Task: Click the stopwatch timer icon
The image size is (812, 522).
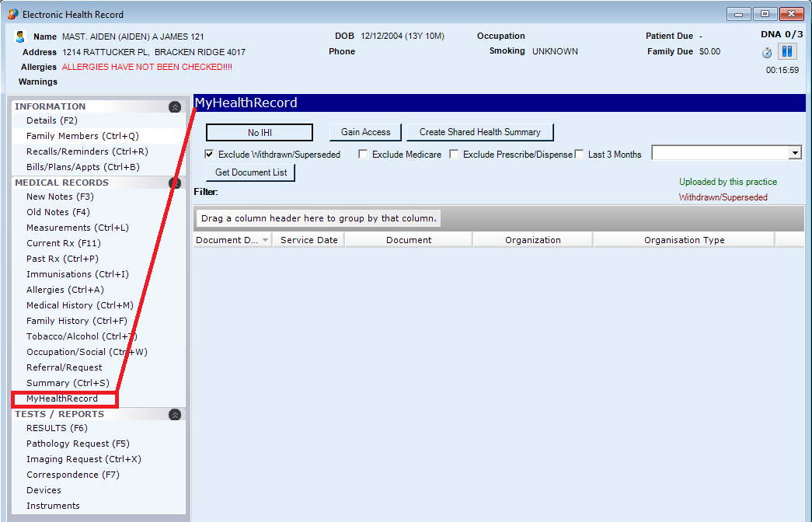Action: [767, 52]
